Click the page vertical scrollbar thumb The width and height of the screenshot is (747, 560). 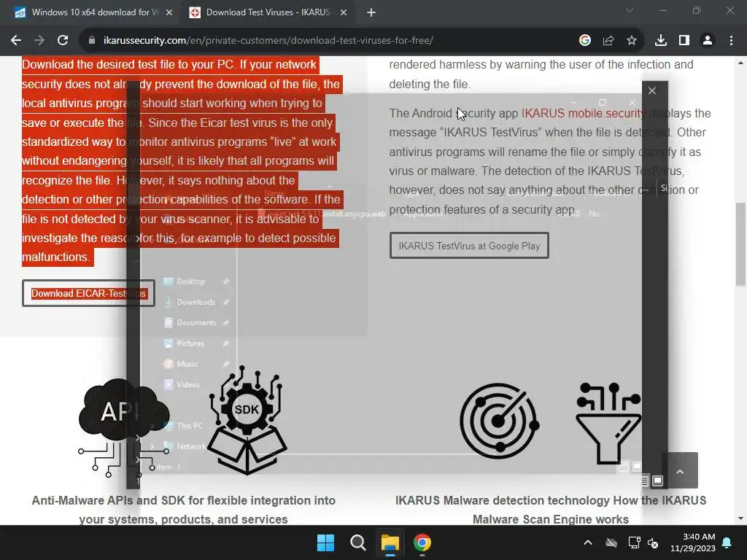(741, 244)
